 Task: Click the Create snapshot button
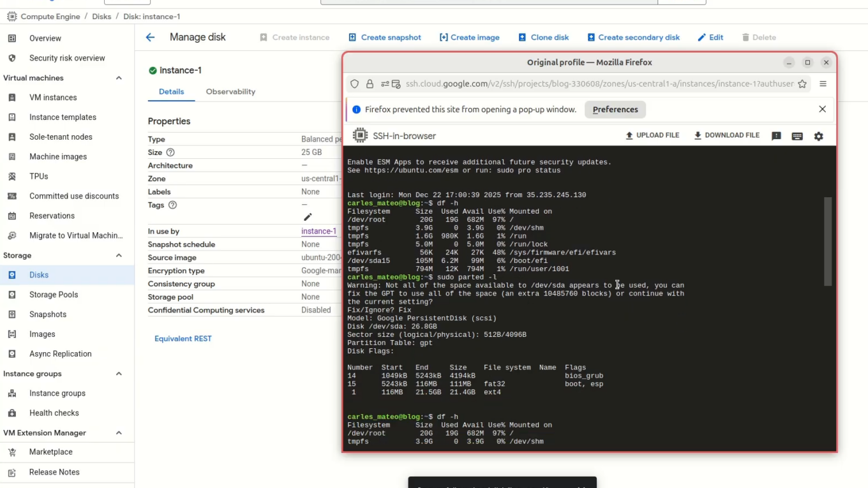point(384,38)
